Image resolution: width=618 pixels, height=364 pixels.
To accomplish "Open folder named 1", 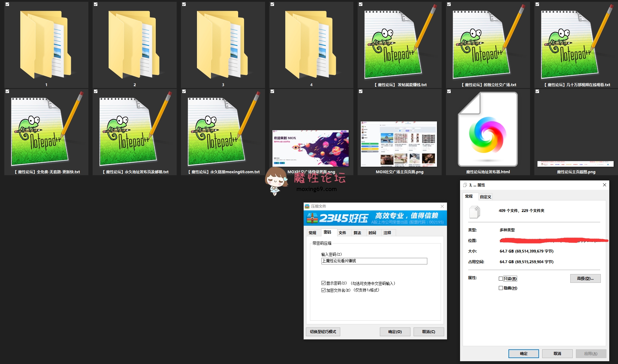I will (46, 45).
